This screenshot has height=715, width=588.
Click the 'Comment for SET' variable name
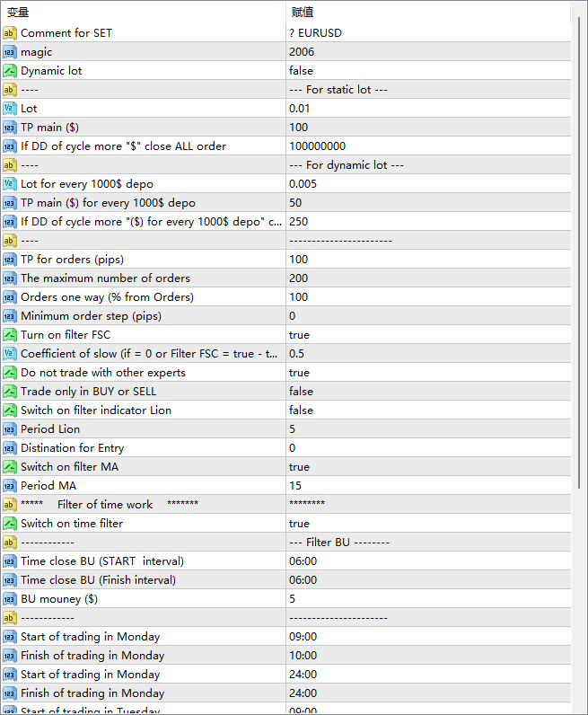click(66, 33)
